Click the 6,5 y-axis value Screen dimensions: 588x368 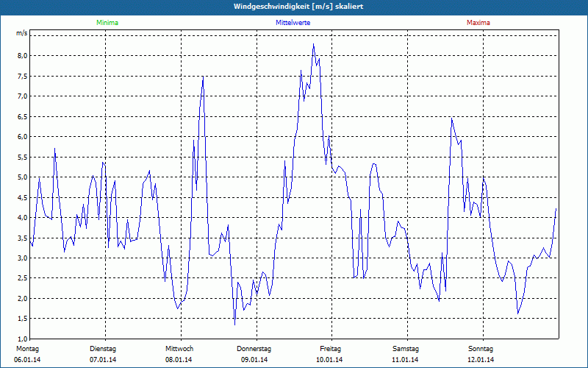[x=23, y=116]
